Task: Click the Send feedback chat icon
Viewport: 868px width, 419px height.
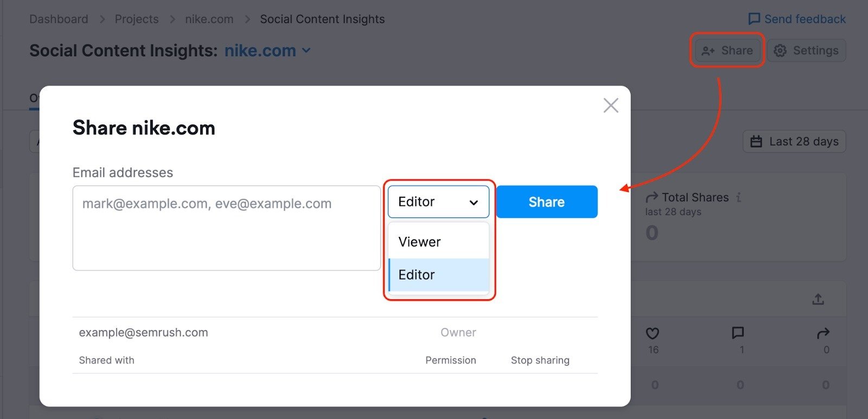Action: pyautogui.click(x=754, y=19)
